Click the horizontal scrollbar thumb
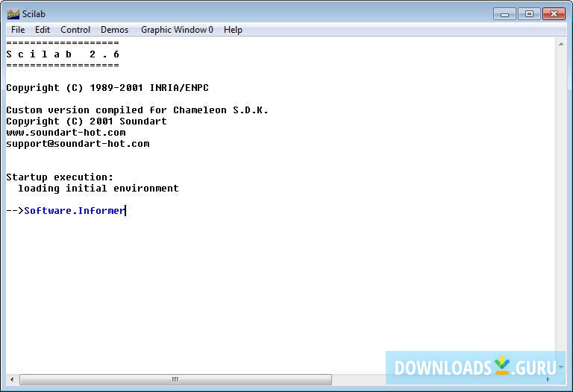The height and width of the screenshot is (392, 573). click(x=175, y=379)
